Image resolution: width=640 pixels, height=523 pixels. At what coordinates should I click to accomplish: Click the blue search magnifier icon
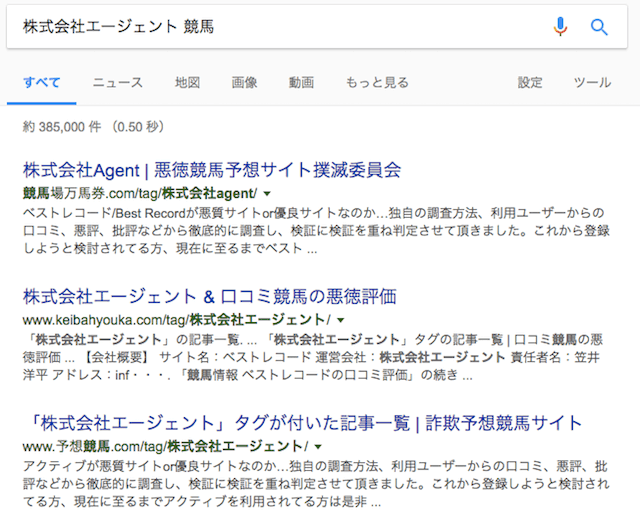[x=599, y=27]
